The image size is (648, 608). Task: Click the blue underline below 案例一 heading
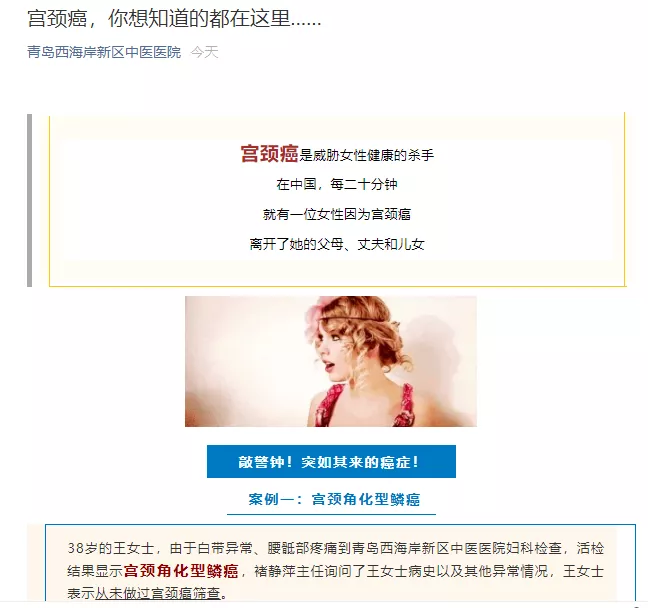click(x=331, y=515)
